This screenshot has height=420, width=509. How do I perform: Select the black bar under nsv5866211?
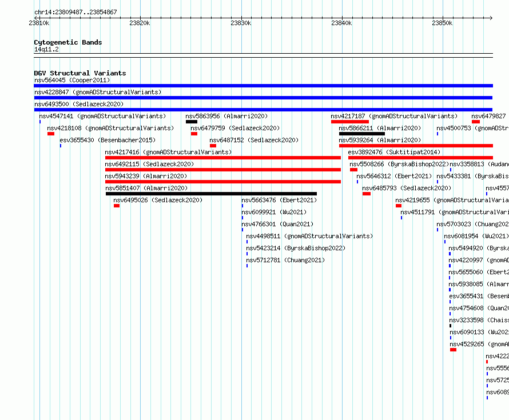(362, 134)
